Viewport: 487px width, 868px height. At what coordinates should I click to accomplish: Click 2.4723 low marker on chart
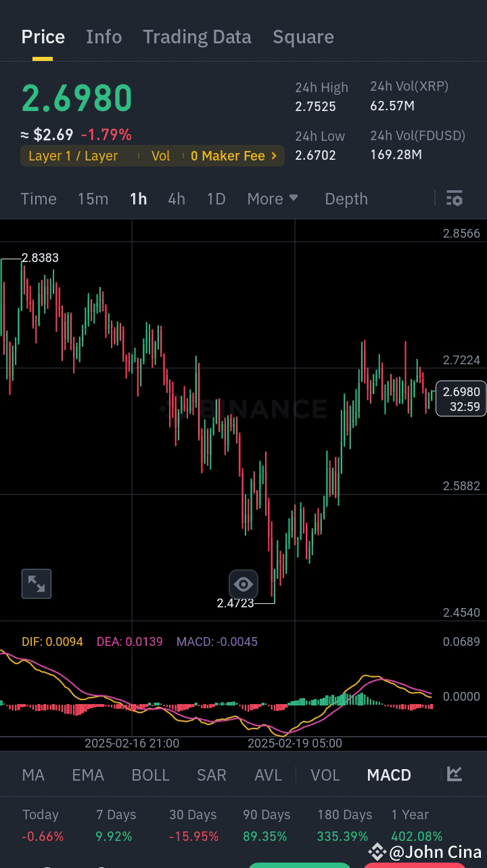(235, 603)
